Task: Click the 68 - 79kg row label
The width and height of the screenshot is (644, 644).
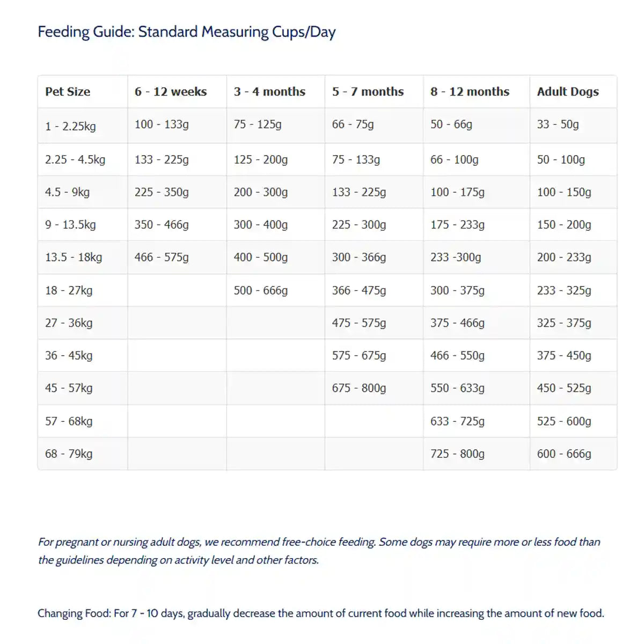Action: click(69, 454)
